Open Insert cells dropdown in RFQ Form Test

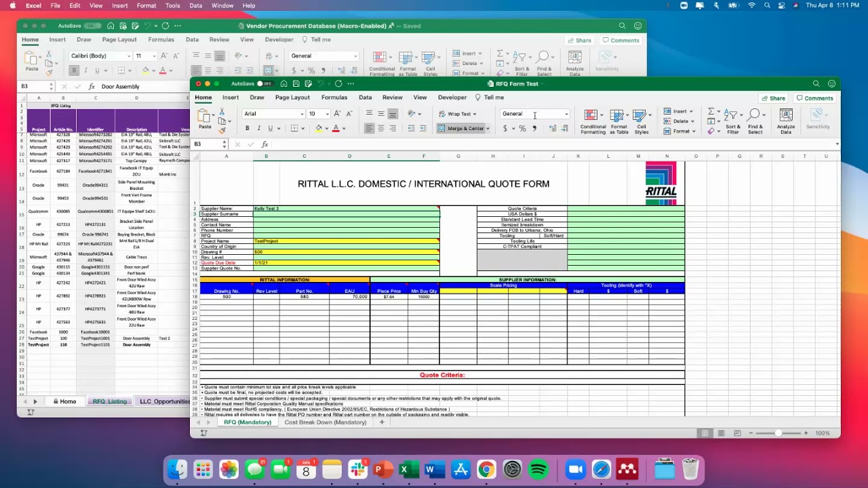[678, 111]
